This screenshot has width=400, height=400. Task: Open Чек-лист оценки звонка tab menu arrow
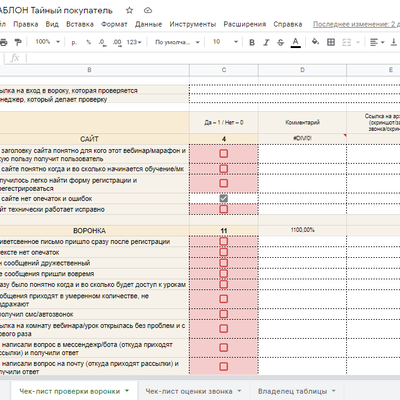239,391
